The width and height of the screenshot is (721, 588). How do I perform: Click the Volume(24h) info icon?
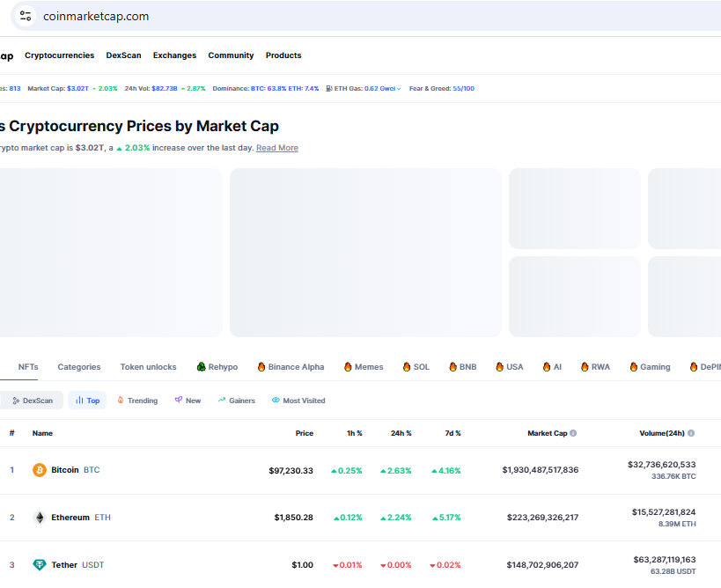point(691,433)
